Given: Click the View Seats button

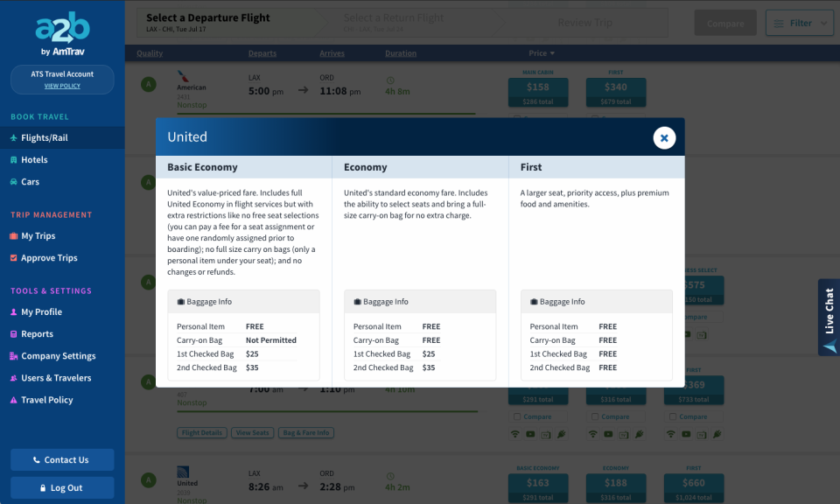Looking at the screenshot, I should (253, 433).
